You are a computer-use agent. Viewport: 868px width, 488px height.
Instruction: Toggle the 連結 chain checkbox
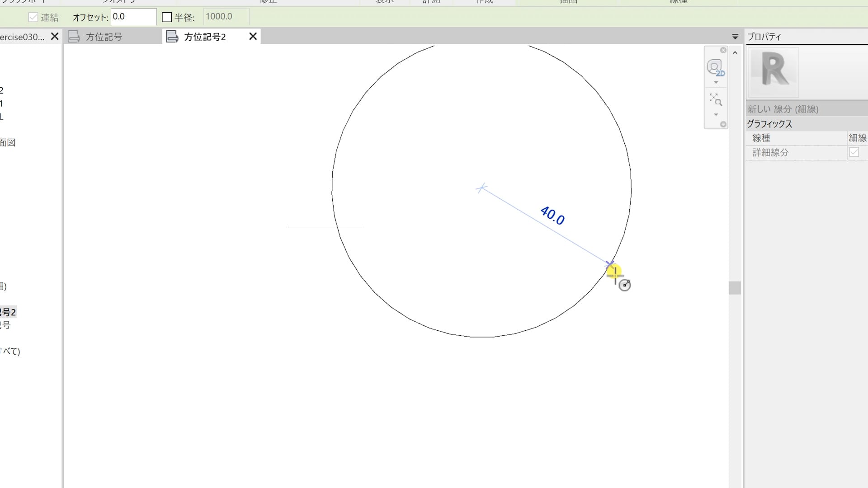pyautogui.click(x=33, y=17)
